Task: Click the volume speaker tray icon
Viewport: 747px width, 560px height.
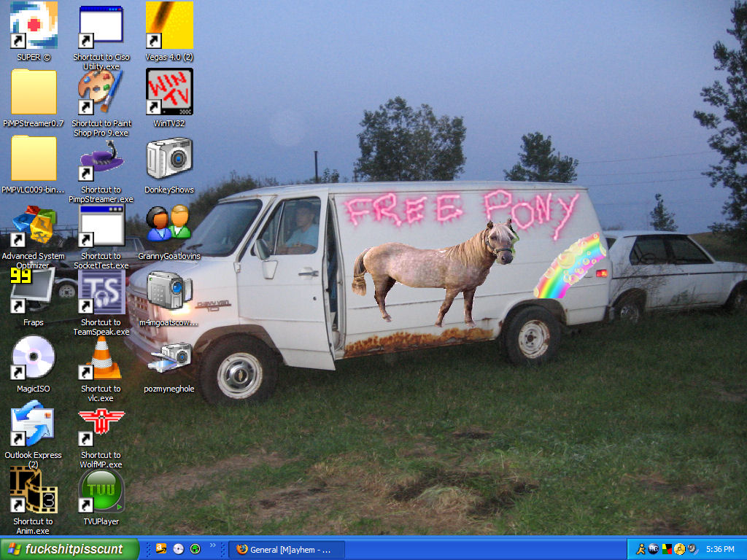Action: pyautogui.click(x=692, y=549)
